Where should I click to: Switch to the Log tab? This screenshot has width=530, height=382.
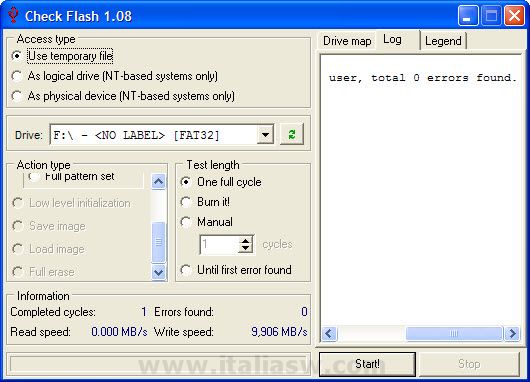[392, 40]
